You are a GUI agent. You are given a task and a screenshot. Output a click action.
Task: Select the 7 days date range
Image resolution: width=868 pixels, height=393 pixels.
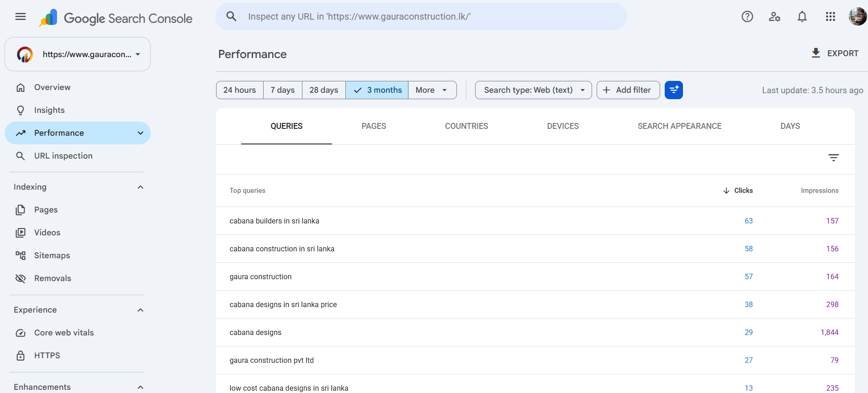(x=283, y=90)
